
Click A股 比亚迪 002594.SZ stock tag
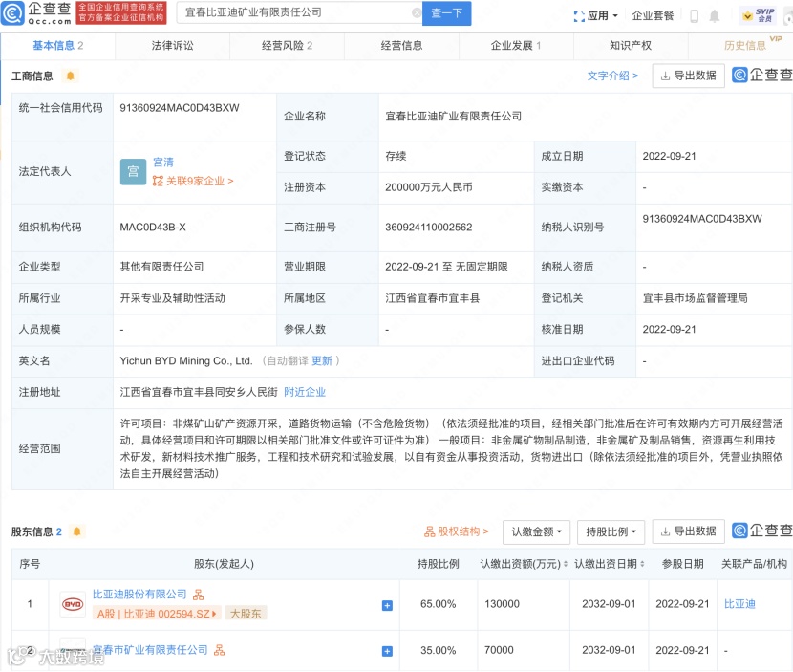click(157, 614)
